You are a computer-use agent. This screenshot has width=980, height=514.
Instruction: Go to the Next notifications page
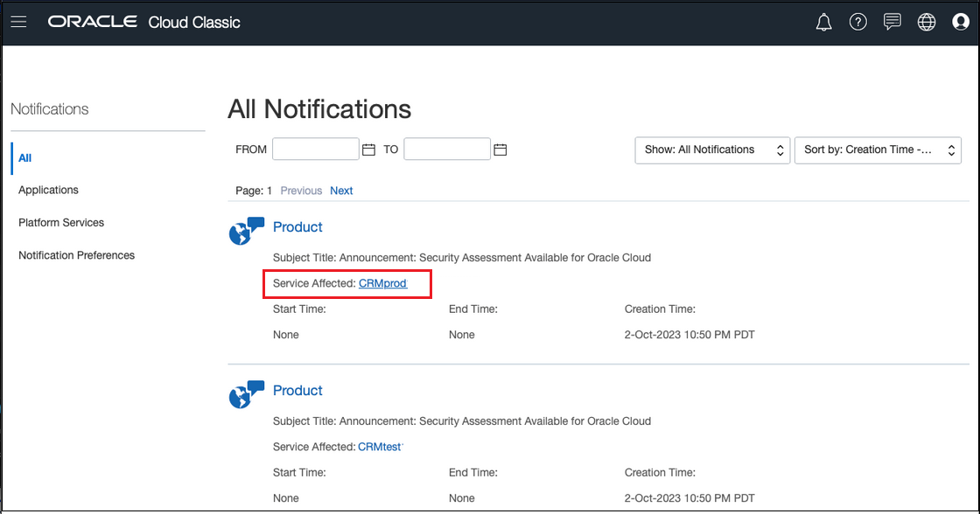pos(341,191)
